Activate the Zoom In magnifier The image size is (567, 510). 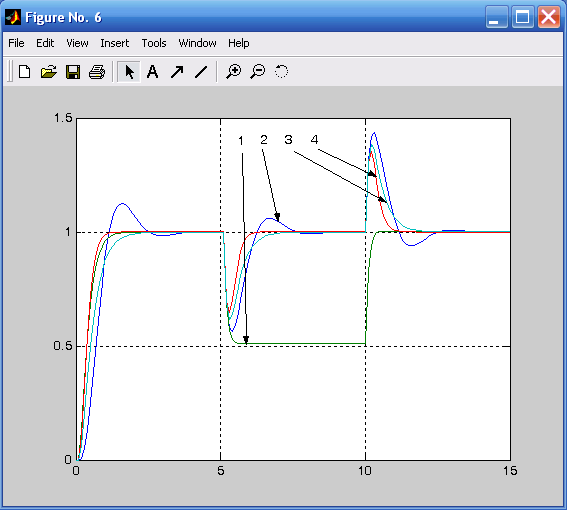point(234,72)
